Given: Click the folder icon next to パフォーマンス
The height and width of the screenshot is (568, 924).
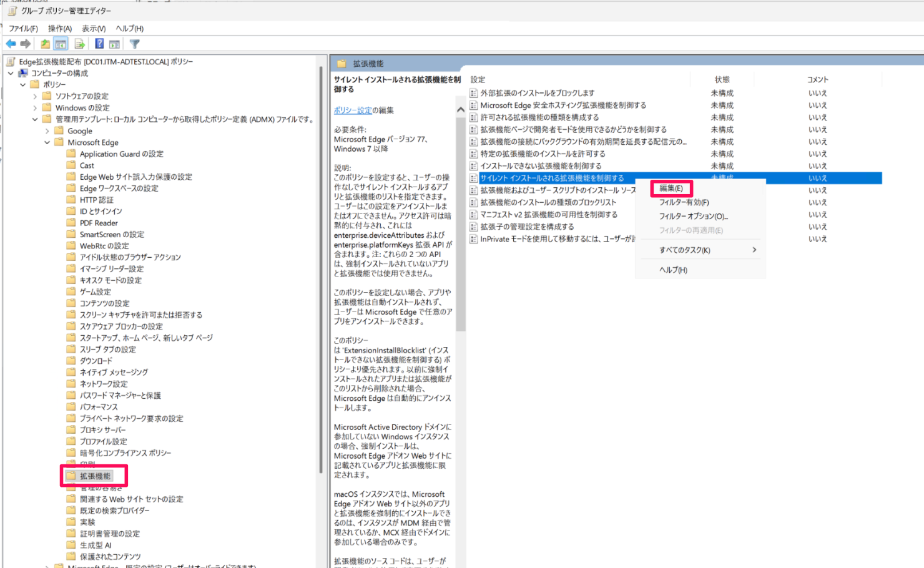Looking at the screenshot, I should [71, 407].
